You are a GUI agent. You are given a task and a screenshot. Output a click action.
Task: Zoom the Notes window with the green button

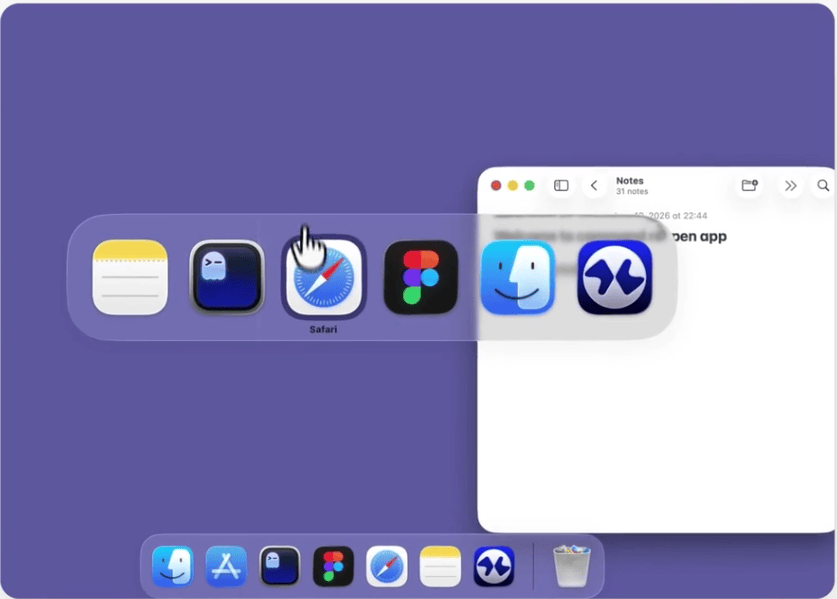(x=530, y=185)
